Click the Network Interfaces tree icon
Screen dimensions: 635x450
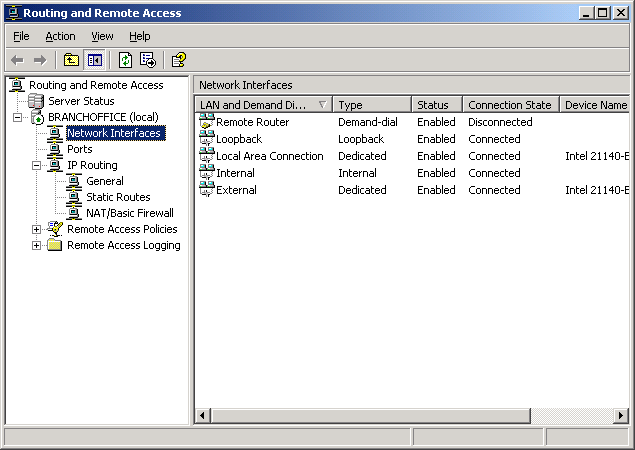55,133
